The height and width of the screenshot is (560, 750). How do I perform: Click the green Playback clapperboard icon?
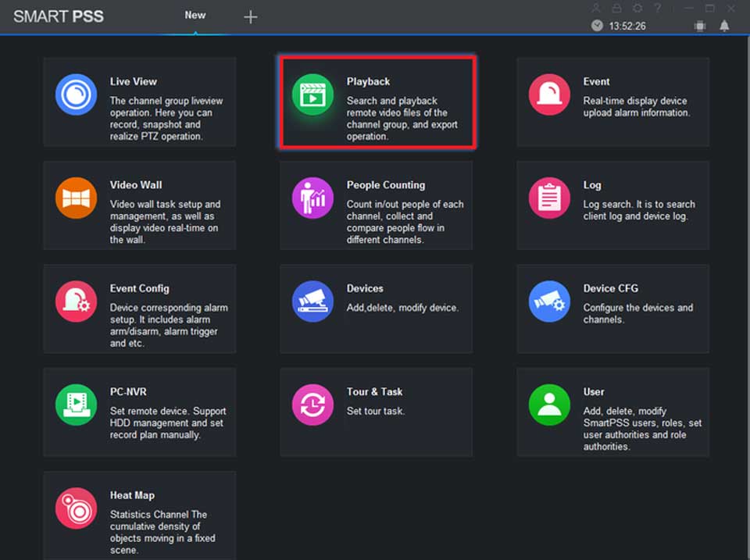click(312, 95)
